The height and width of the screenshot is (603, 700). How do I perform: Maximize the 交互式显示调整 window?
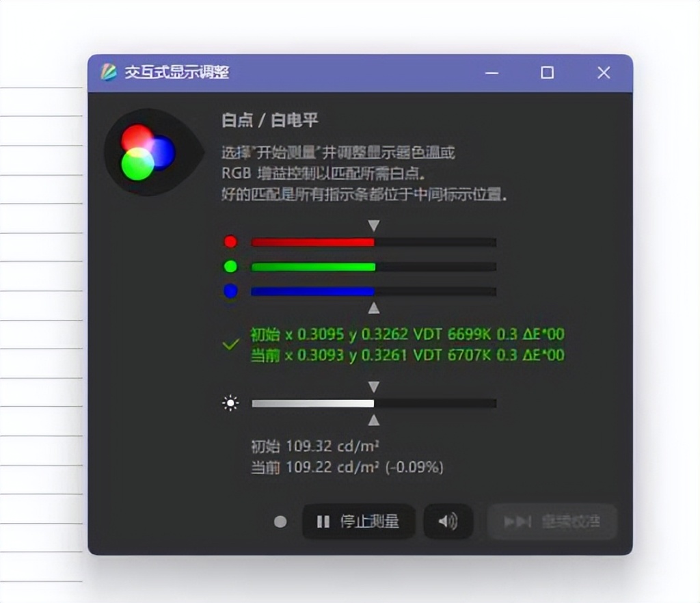tap(548, 72)
